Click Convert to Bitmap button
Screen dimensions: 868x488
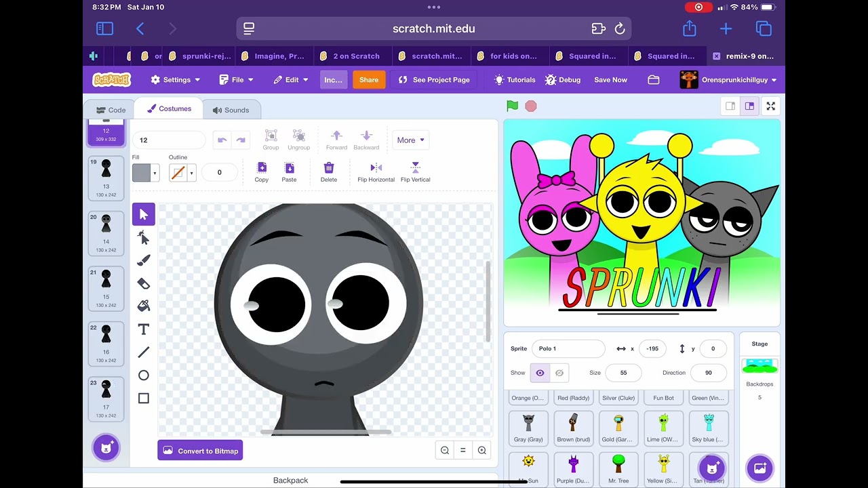[x=200, y=451]
